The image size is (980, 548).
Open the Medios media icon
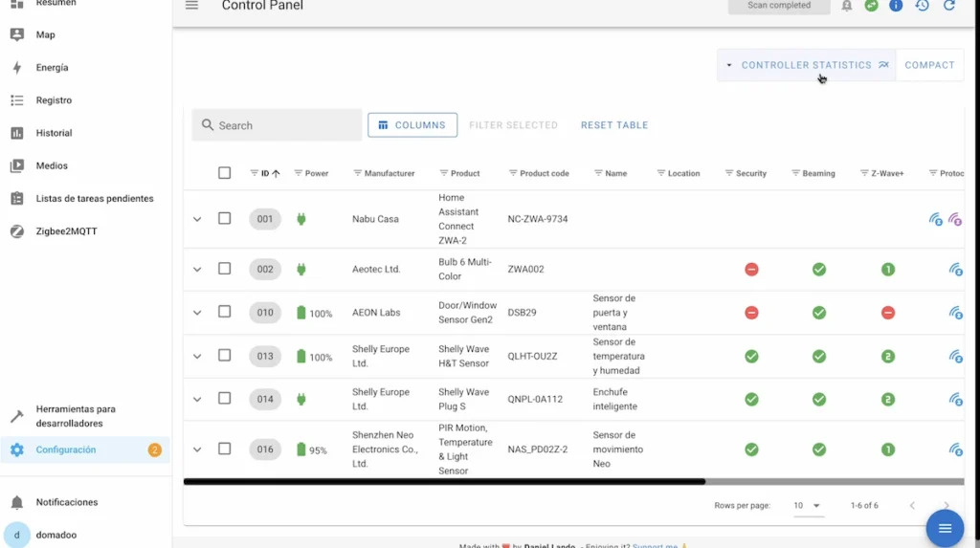point(17,165)
